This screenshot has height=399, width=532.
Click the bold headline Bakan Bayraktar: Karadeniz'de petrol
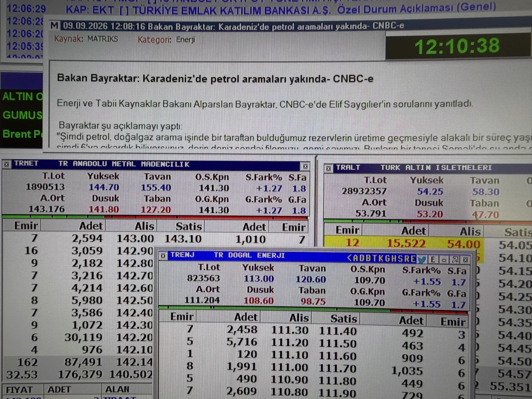point(215,78)
